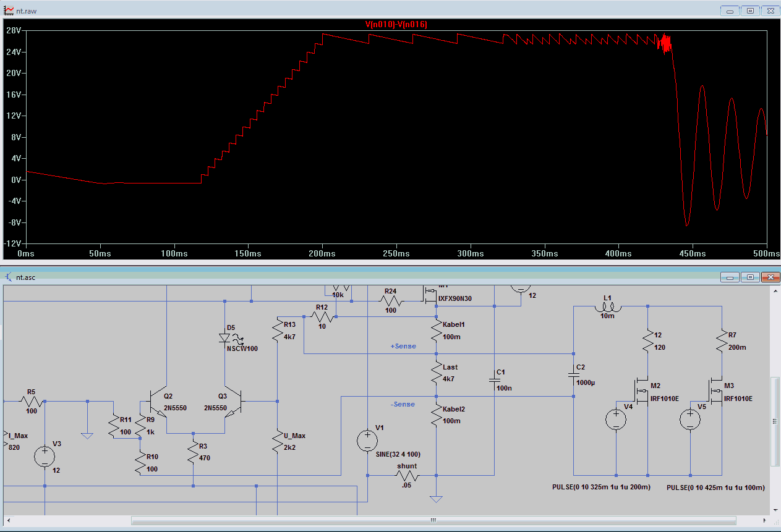Select the Q2 2N5550 transistor symbol
The height and width of the screenshot is (532, 781).
point(158,403)
